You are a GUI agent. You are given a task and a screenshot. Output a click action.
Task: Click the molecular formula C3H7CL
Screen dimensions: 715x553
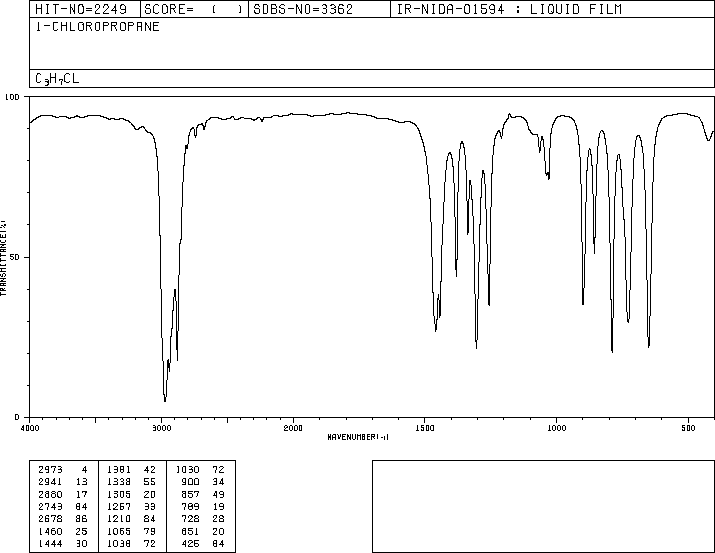pyautogui.click(x=57, y=79)
